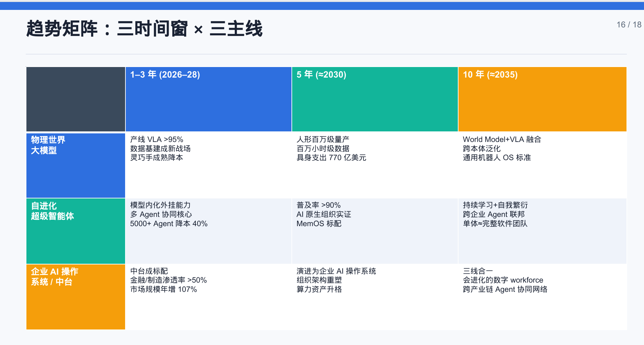Click the text 具身支出 770 亿美元
This screenshot has width=644, height=345.
point(331,157)
